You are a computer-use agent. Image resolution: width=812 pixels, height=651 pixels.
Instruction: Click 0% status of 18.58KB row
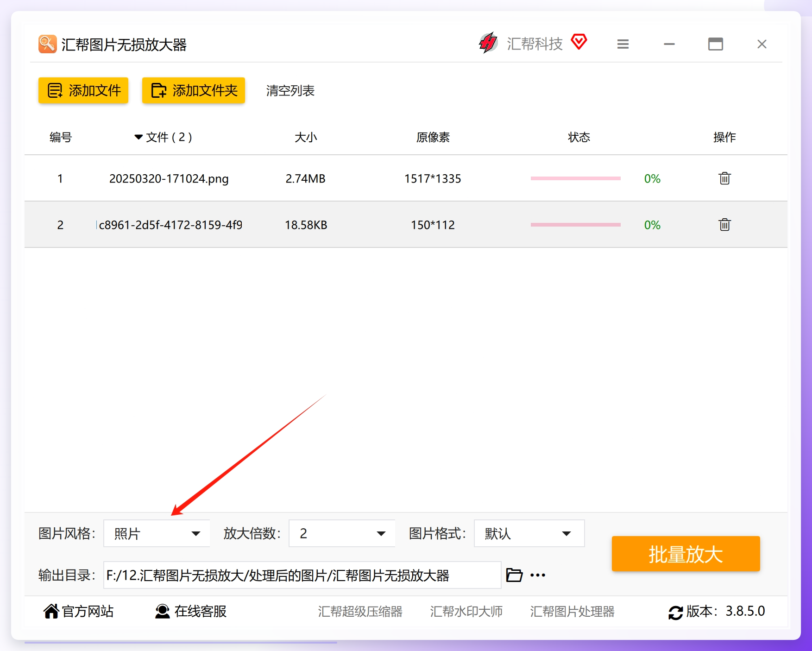(652, 225)
